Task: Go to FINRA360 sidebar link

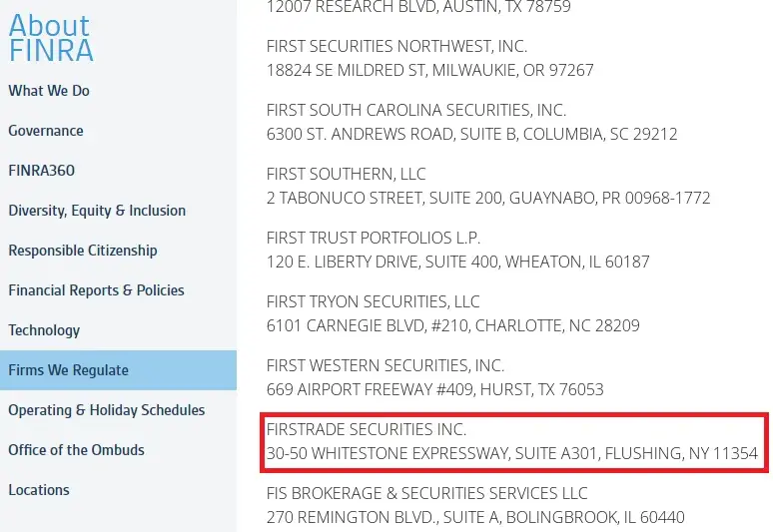Action: click(41, 171)
